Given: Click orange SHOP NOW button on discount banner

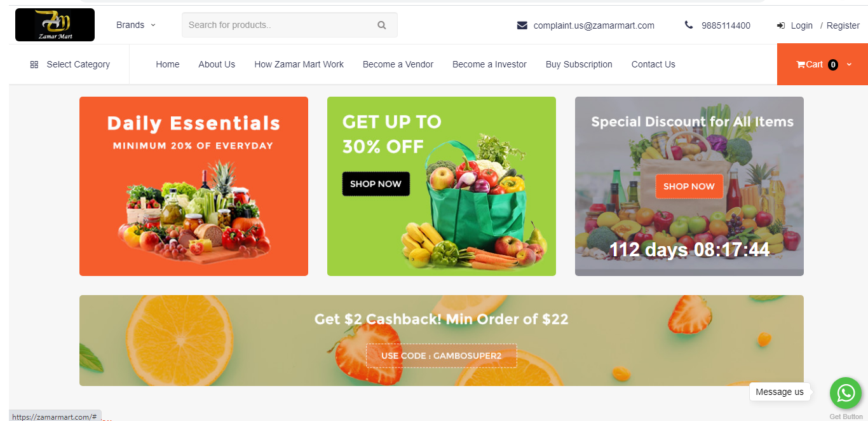Looking at the screenshot, I should pos(689,186).
